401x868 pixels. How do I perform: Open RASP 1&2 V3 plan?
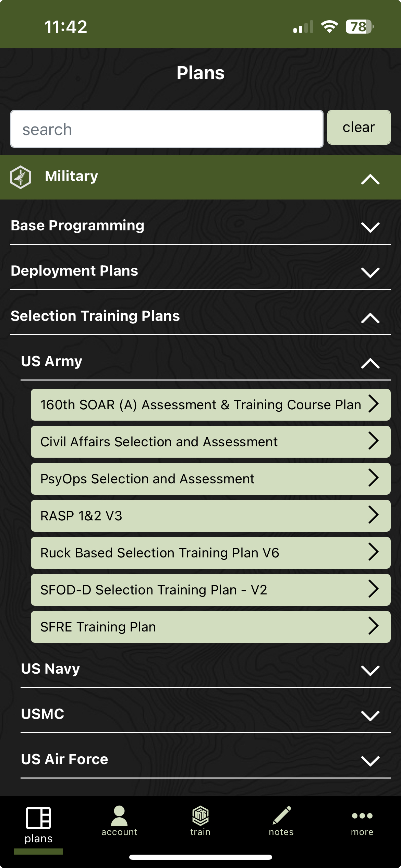210,516
